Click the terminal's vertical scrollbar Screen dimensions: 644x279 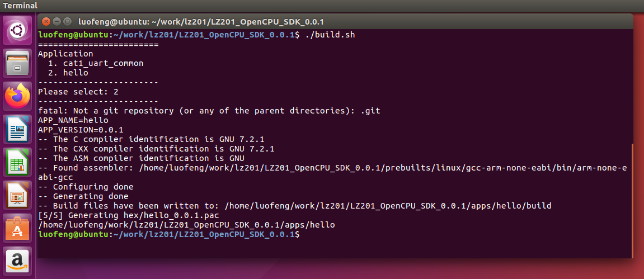[x=632, y=201]
